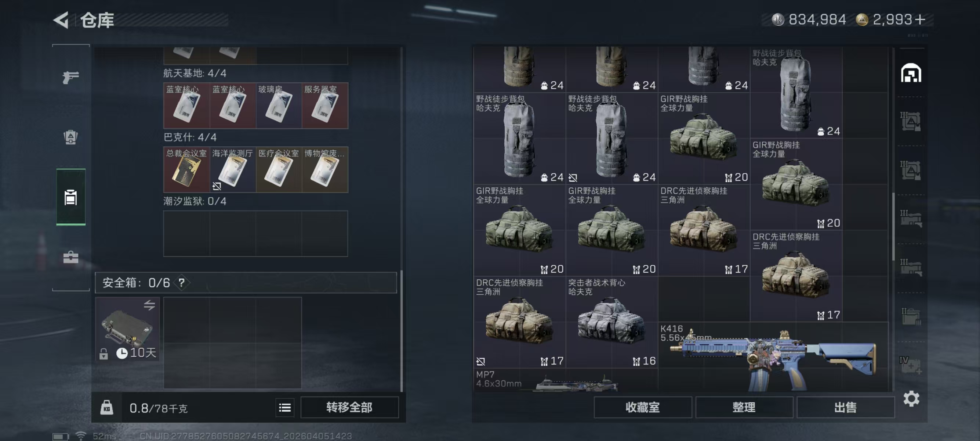The width and height of the screenshot is (980, 441).
Task: Open warehouse settings gear icon
Action: click(x=911, y=399)
